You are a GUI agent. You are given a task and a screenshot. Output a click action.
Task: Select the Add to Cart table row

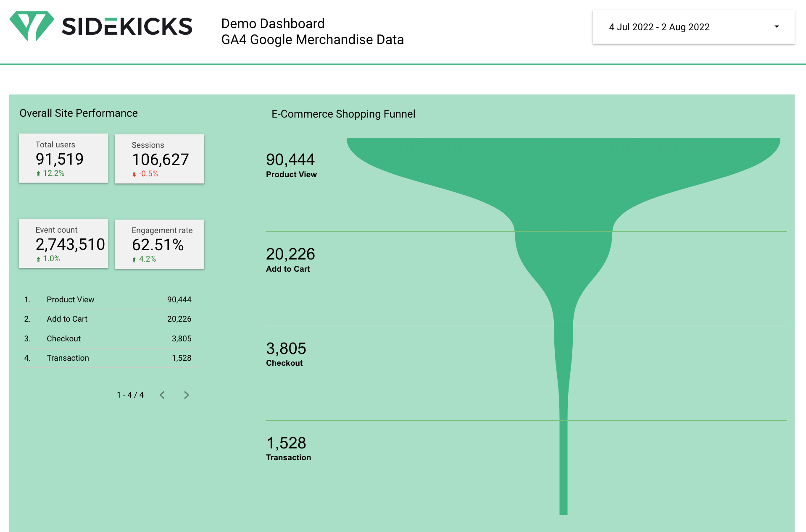point(108,319)
